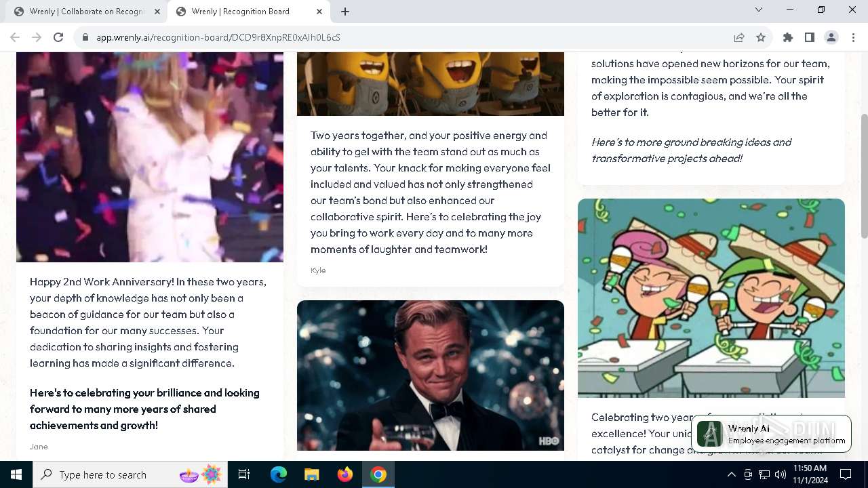The width and height of the screenshot is (868, 488).
Task: Click the browser forward arrow
Action: tap(37, 37)
